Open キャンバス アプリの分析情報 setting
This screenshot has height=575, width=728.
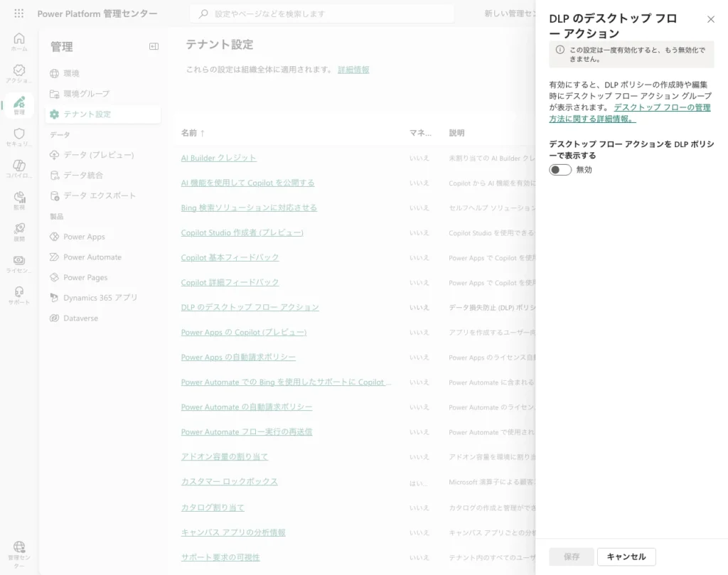point(233,533)
